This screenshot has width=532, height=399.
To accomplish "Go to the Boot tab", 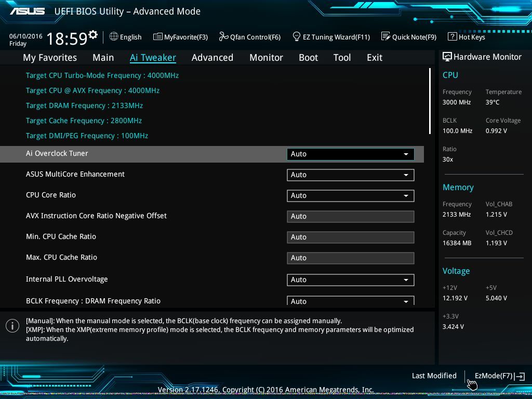I will tap(308, 58).
